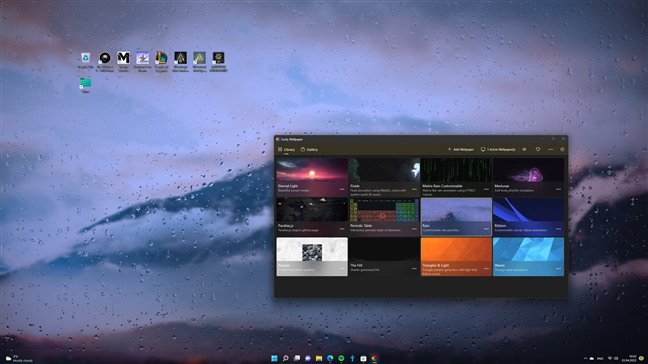The height and width of the screenshot is (364, 648).
Task: Select the Waves wallpaper thumbnail
Action: pos(528,257)
